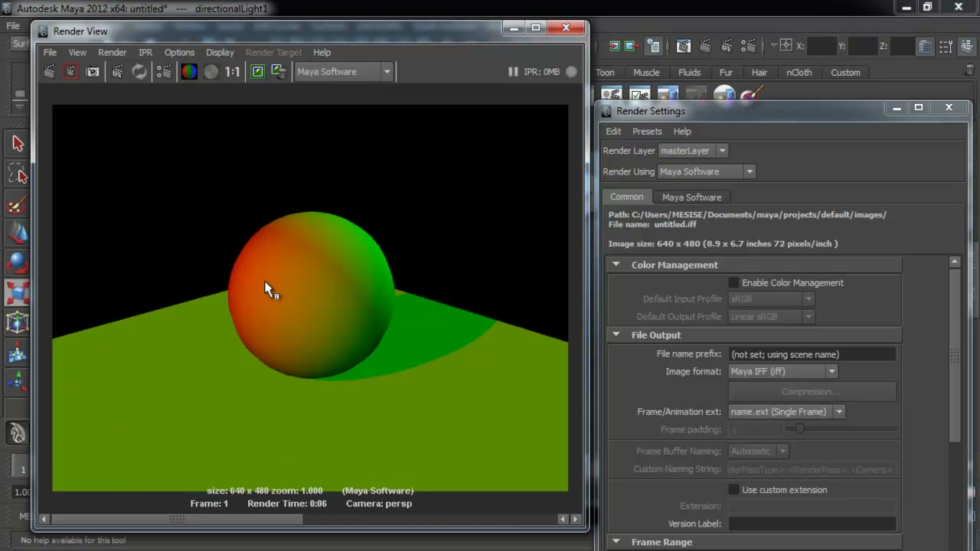The image size is (980, 551).
Task: Open Frame/Animation ext dropdown
Action: click(786, 412)
